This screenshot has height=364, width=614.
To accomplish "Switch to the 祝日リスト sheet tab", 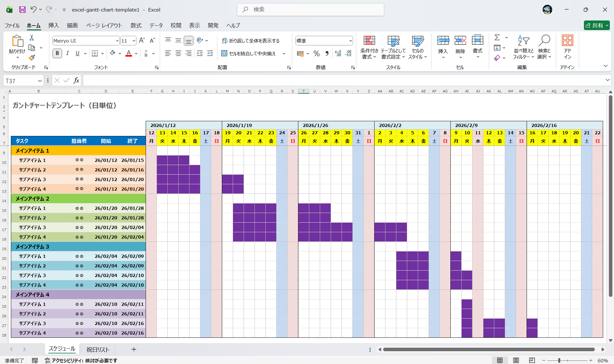I will (x=98, y=350).
